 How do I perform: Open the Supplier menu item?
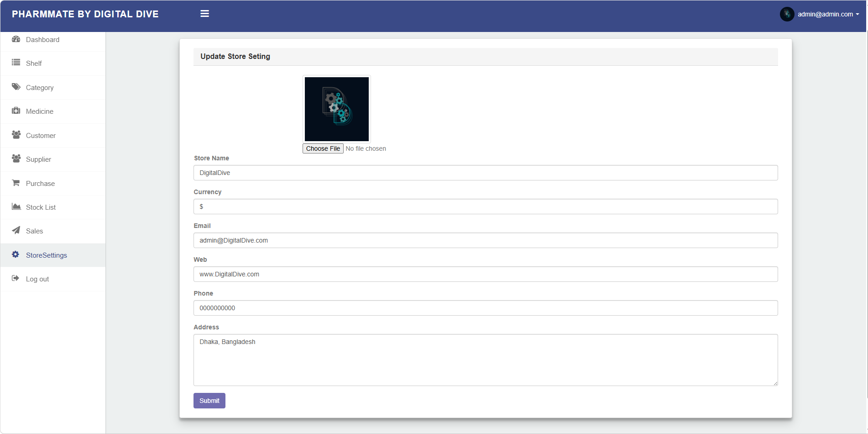[38, 159]
